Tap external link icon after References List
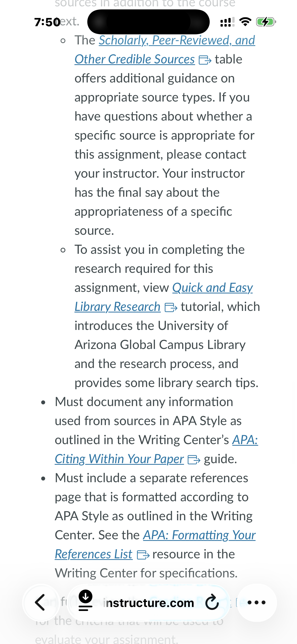Viewport: 297px width, 644px height. click(x=143, y=555)
